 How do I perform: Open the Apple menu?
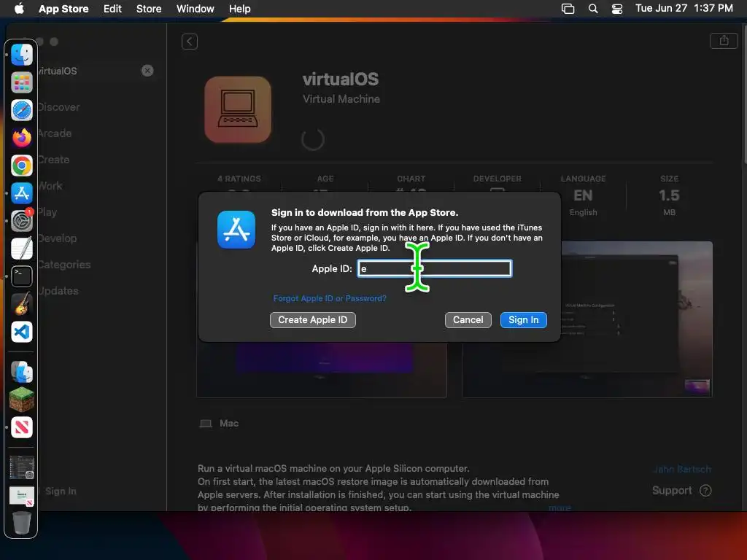(19, 9)
